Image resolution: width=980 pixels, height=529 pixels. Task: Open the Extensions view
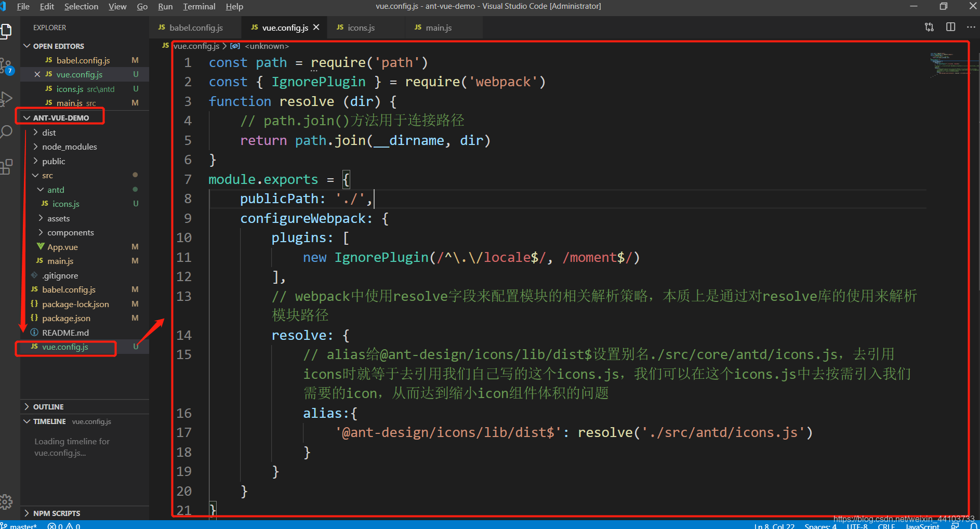click(5, 167)
